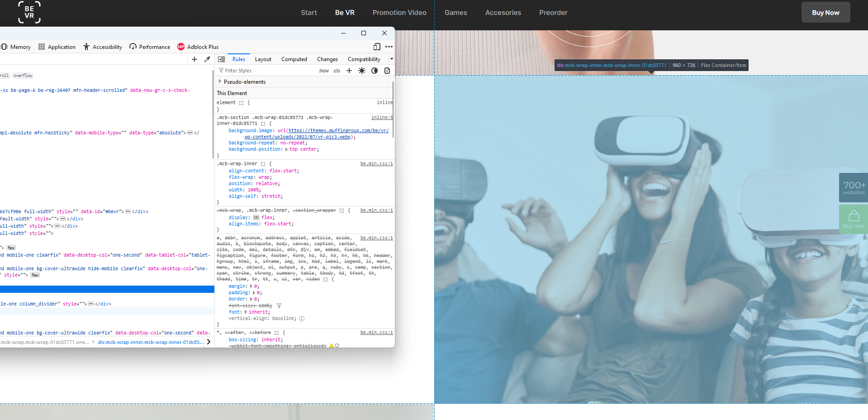This screenshot has height=420, width=868.
Task: Click the responsive design mode icon
Action: (377, 47)
